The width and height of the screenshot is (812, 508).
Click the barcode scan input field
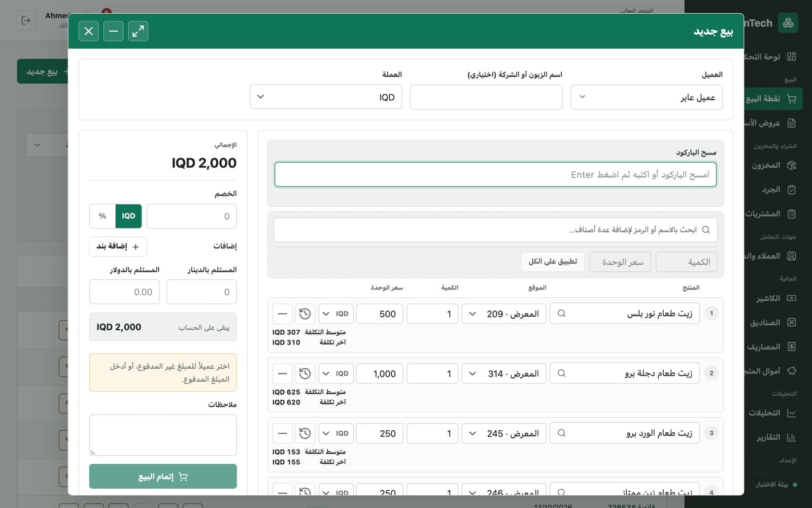point(495,175)
